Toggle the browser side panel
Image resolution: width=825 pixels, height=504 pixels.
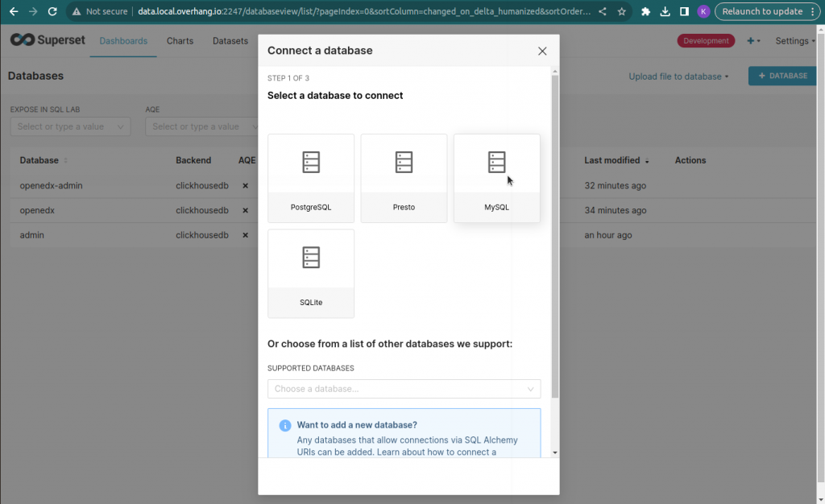pos(685,11)
